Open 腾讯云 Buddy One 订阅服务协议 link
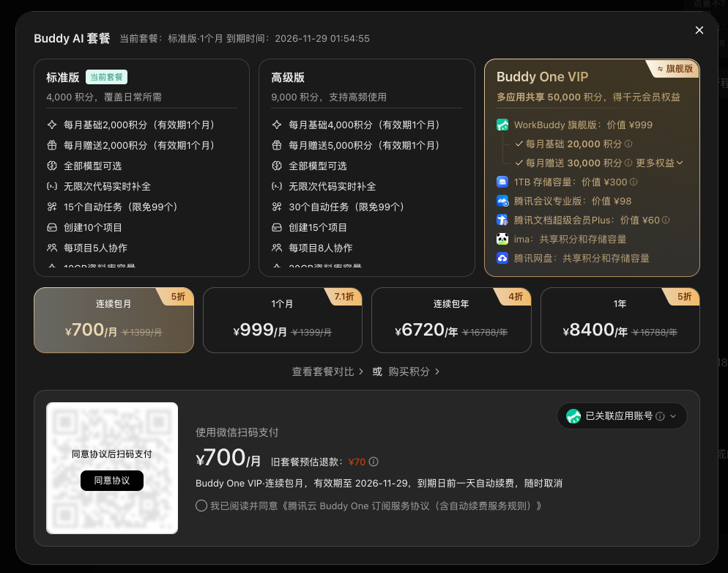This screenshot has width=728, height=573. [x=412, y=506]
